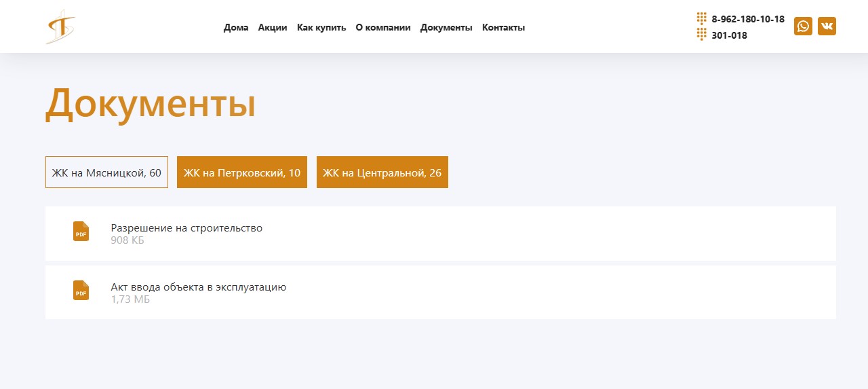Screen dimensions: 868x389
Task: Navigate to О компании
Action: tap(383, 27)
